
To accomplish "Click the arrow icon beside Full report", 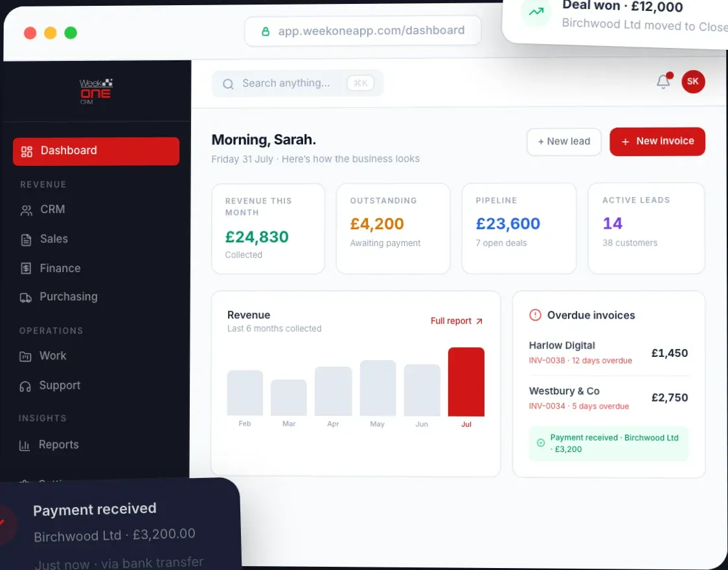I will (479, 321).
